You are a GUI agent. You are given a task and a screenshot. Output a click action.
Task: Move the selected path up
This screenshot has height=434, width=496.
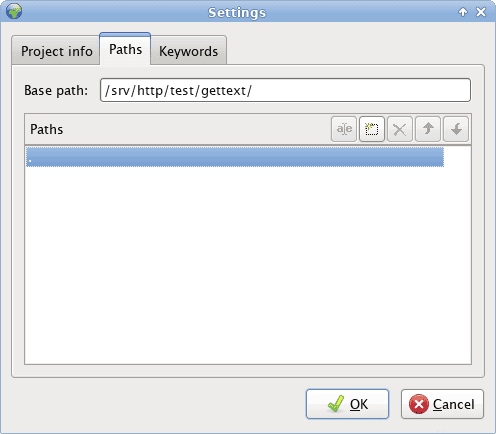coord(428,129)
